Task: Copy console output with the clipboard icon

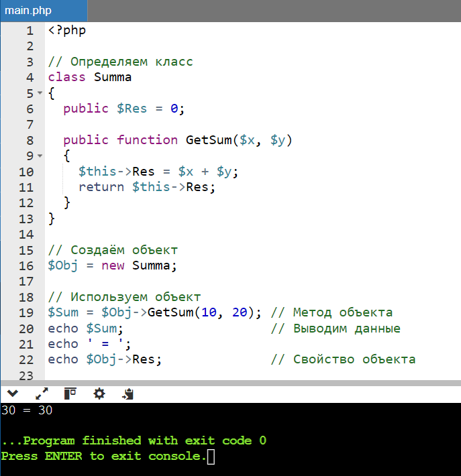Action: [128, 394]
